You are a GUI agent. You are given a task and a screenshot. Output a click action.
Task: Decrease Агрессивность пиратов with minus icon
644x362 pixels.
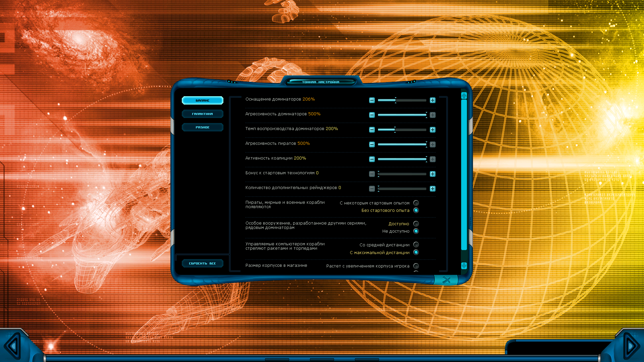(372, 144)
